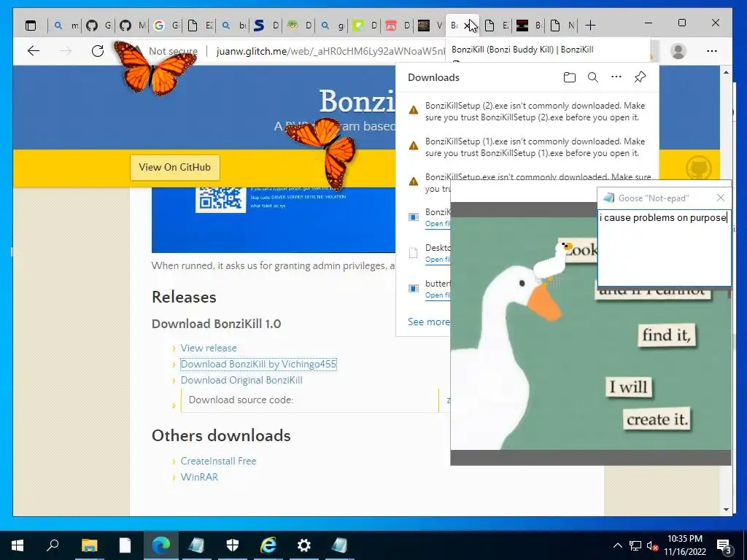The image size is (747, 560).
Task: Open the View release link
Action: pos(209,348)
